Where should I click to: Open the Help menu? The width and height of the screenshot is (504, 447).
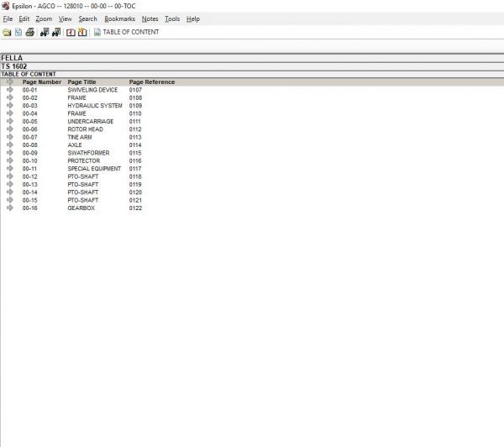click(193, 19)
